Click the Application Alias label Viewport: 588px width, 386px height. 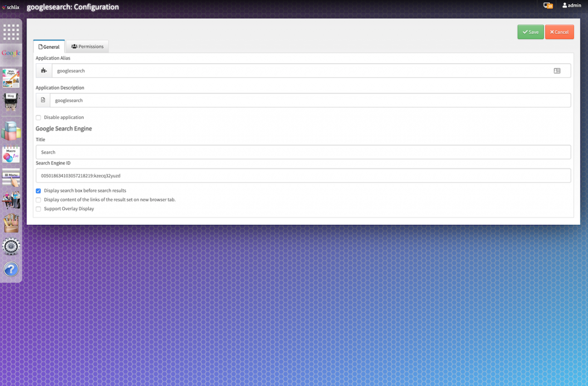point(53,58)
